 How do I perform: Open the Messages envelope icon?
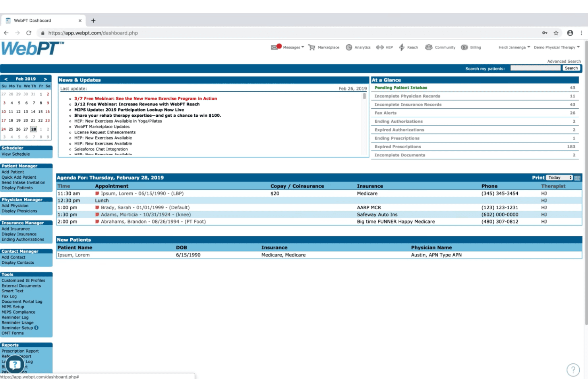276,47
